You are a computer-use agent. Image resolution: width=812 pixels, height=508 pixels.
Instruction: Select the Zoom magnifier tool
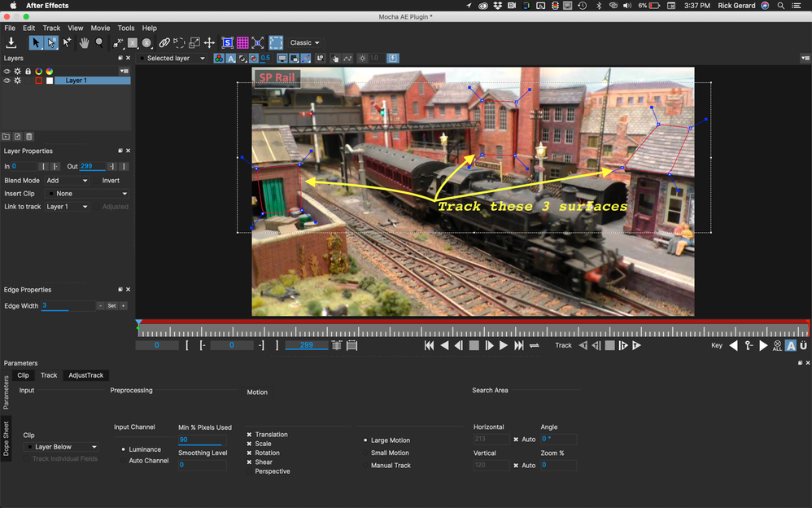(99, 42)
